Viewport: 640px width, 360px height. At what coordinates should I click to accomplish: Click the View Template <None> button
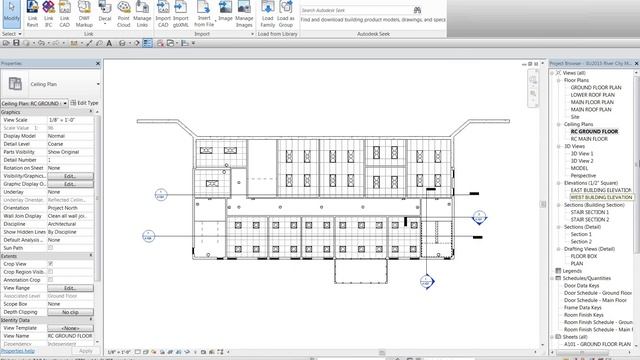(70, 328)
